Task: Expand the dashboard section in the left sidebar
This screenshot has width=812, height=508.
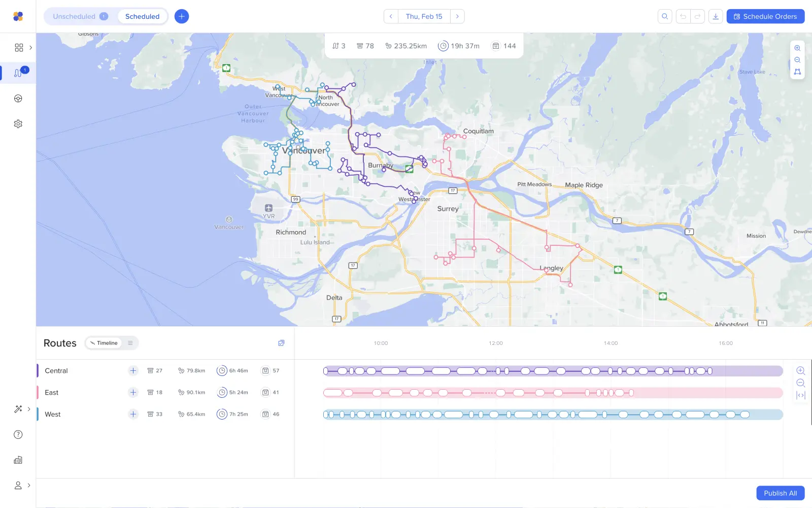Action: point(31,47)
